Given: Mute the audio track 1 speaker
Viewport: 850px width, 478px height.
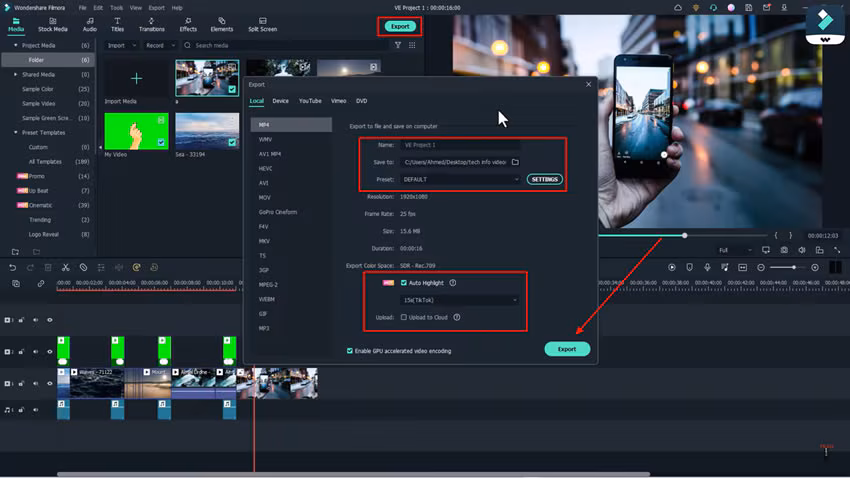Looking at the screenshot, I should 36,410.
